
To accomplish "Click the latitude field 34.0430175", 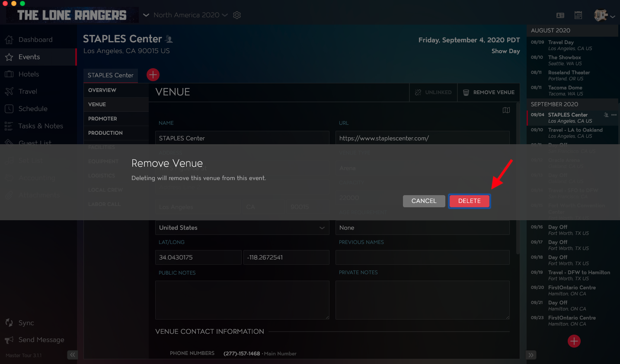I will pyautogui.click(x=198, y=257).
